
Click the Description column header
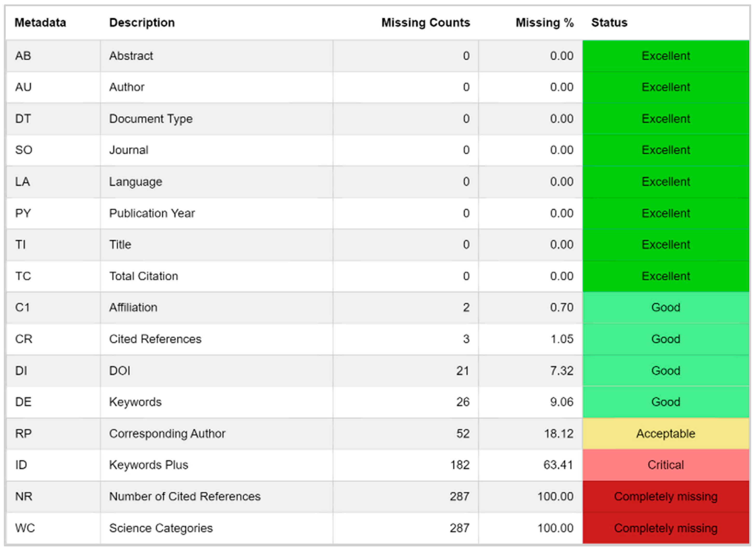(142, 23)
